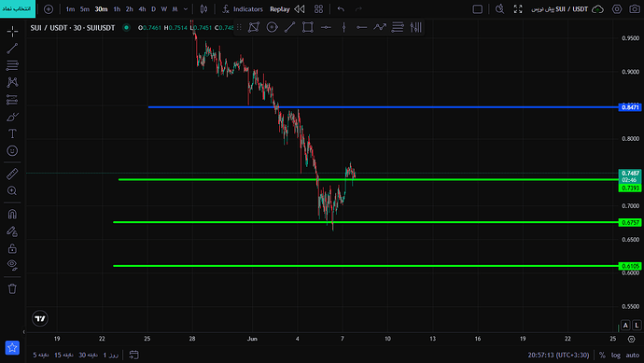
Task: Open the forecasting and position tools
Action: 12,99
